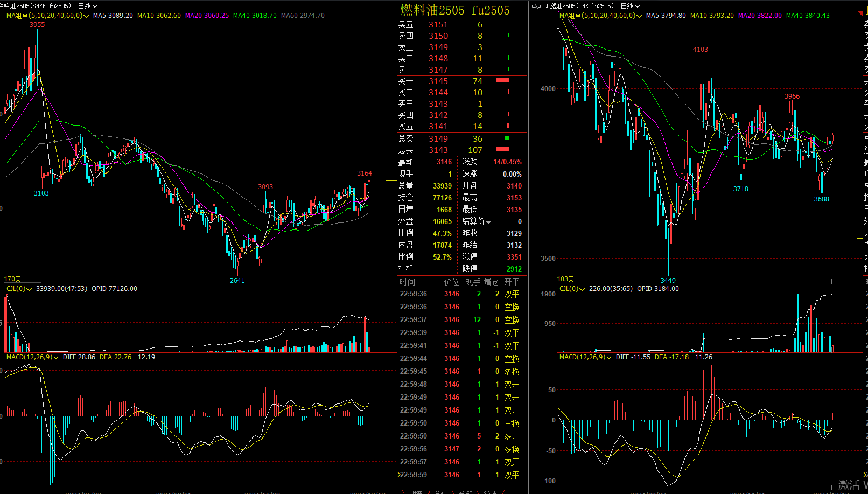Click the red volume bar in 买一 row
Screen dimensions: 868x494
pyautogui.click(x=502, y=81)
